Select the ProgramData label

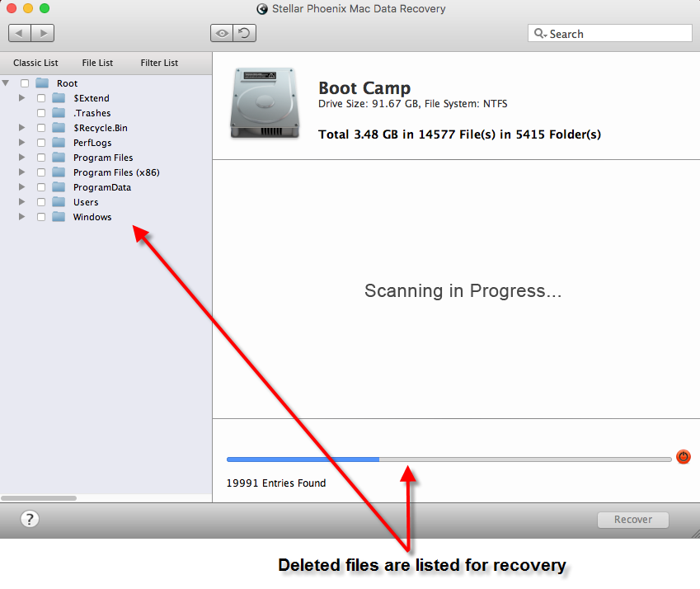pos(102,187)
